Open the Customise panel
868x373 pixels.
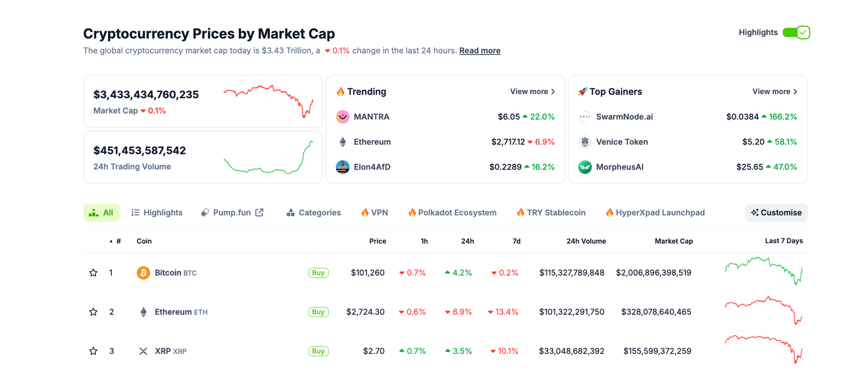coord(776,212)
